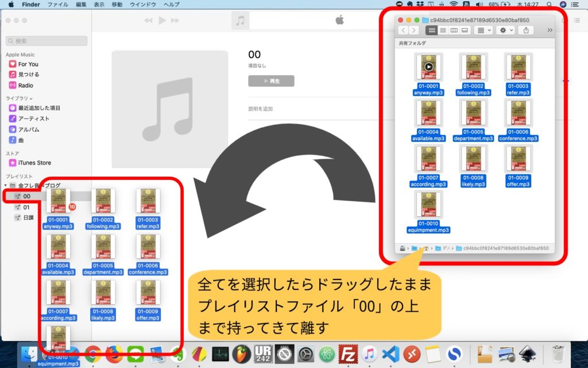Switch Finder to list view
The height and width of the screenshot is (368, 588).
click(443, 30)
